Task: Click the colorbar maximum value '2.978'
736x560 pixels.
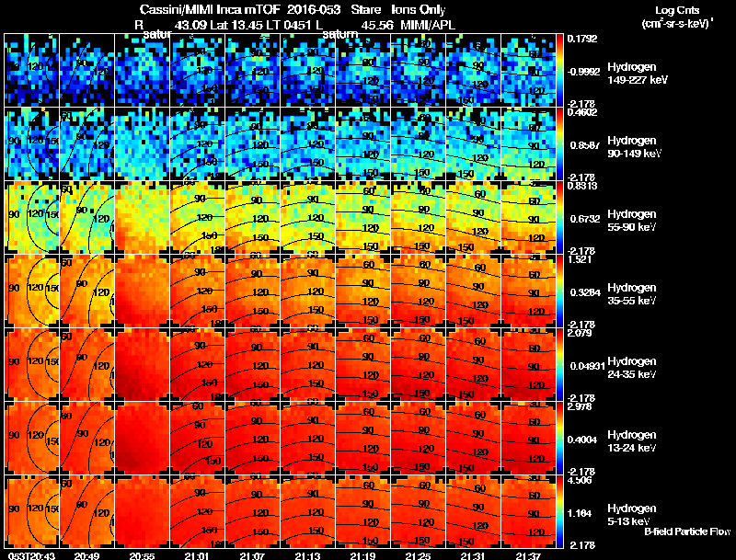Action: click(x=580, y=406)
